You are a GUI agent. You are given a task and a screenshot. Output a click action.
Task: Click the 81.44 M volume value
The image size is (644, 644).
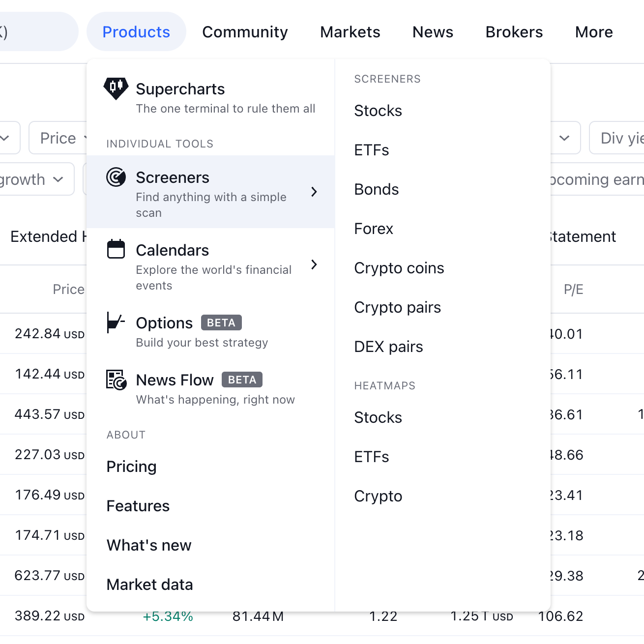tap(258, 616)
